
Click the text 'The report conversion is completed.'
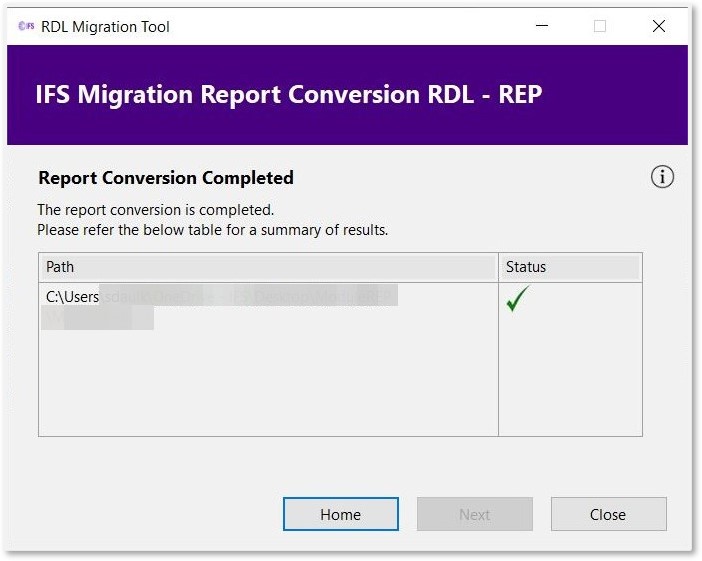(155, 210)
